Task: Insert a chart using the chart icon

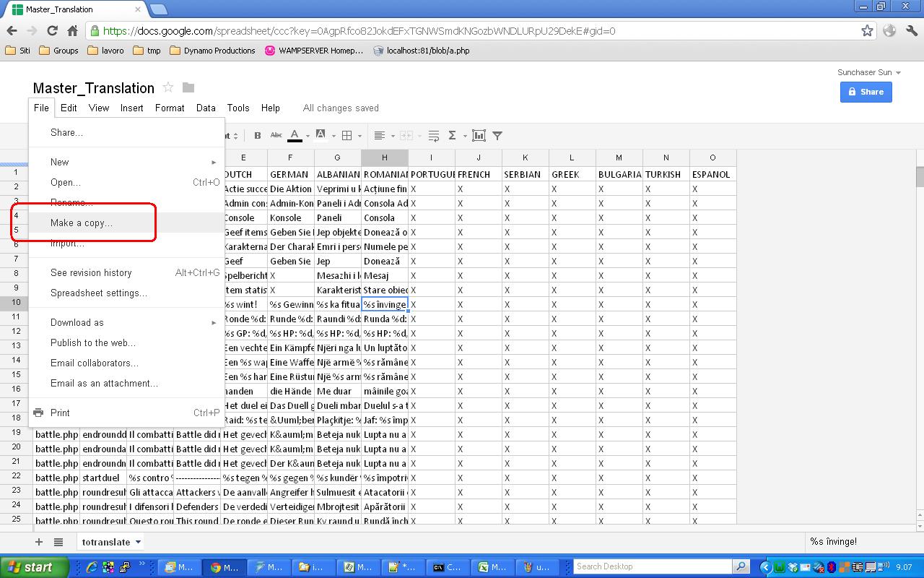Action: (479, 135)
